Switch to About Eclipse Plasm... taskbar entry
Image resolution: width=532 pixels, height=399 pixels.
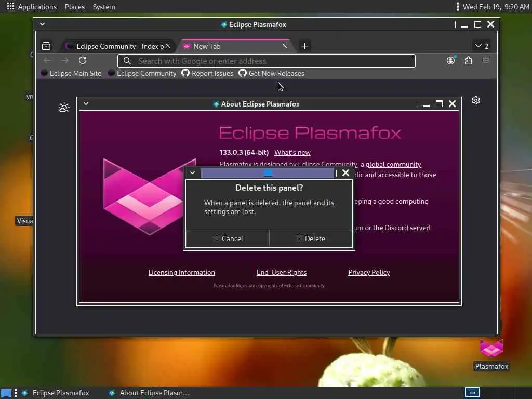149,393
